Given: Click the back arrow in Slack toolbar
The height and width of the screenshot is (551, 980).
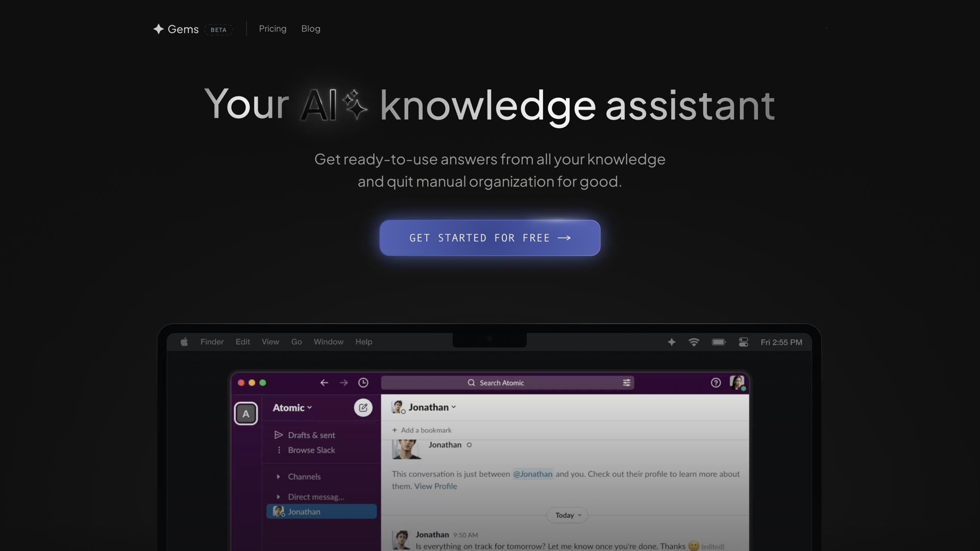Looking at the screenshot, I should point(324,383).
